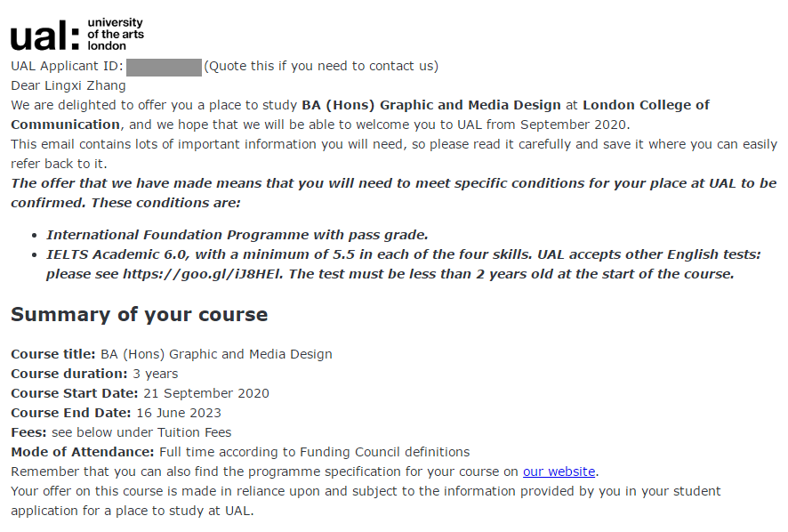Click the 'Course duration:' label

click(x=69, y=374)
